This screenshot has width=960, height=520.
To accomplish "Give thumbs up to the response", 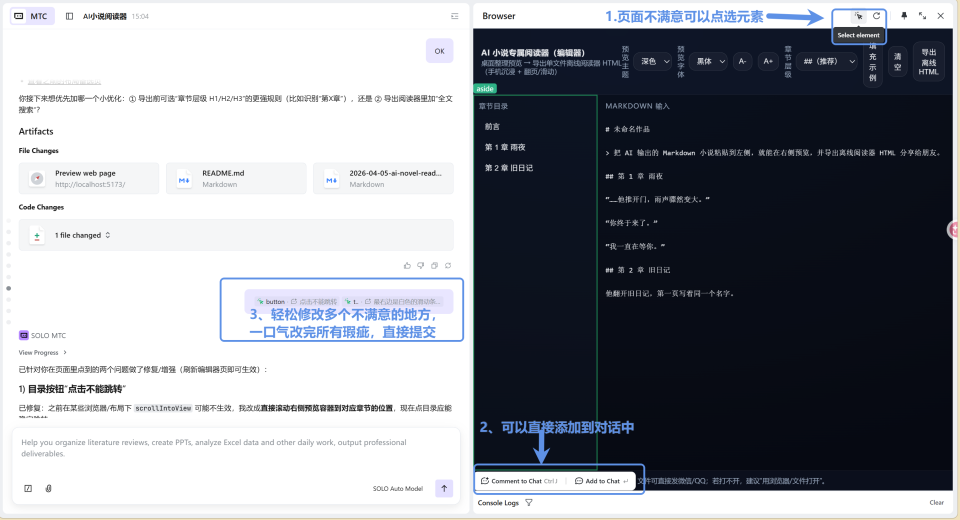I will click(407, 266).
